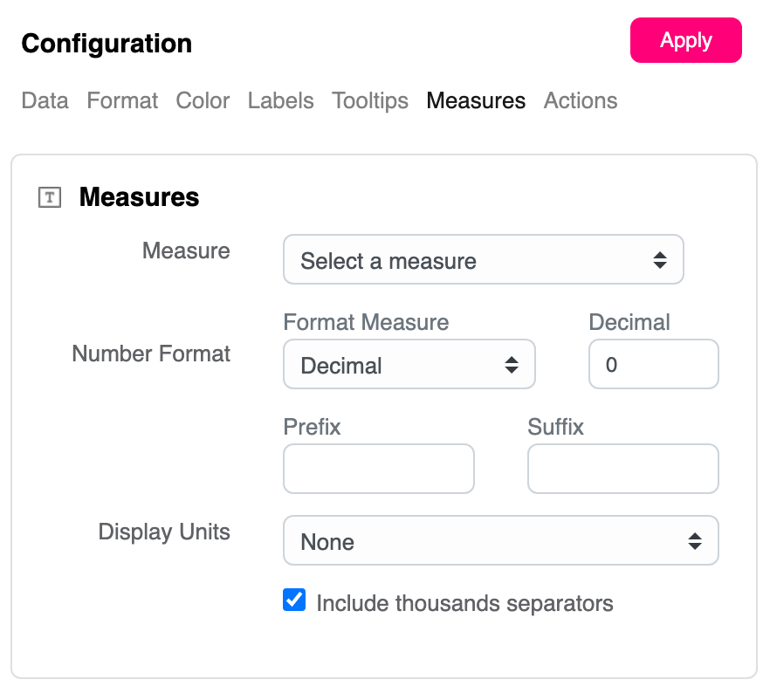The image size is (770, 700).
Task: Switch to the Format tab
Action: point(122,101)
